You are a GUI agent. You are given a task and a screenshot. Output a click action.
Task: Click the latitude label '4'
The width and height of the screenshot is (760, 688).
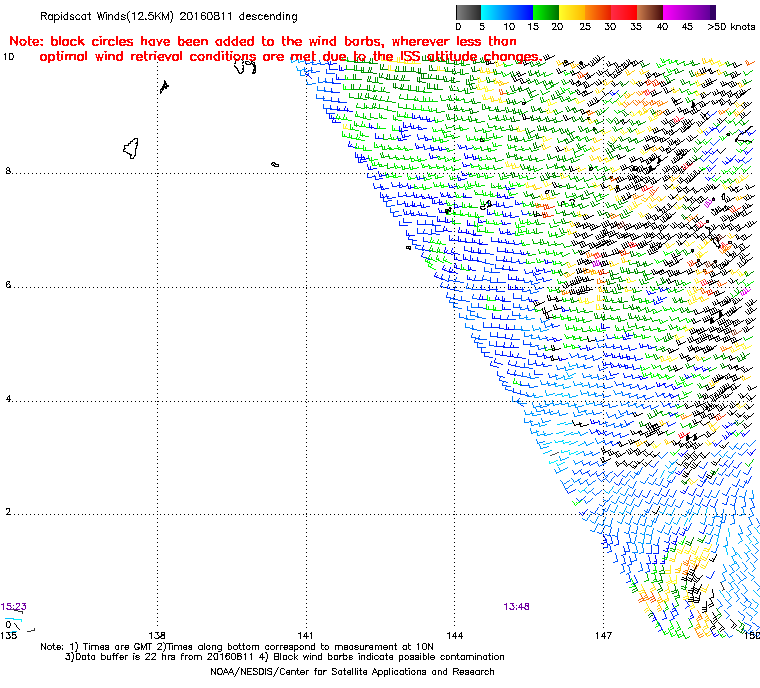(x=8, y=399)
